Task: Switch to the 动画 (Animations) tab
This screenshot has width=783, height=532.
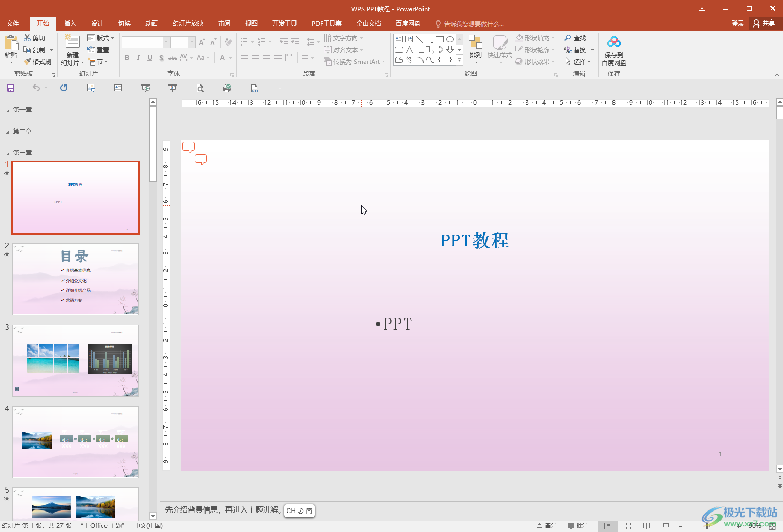Action: pos(152,24)
